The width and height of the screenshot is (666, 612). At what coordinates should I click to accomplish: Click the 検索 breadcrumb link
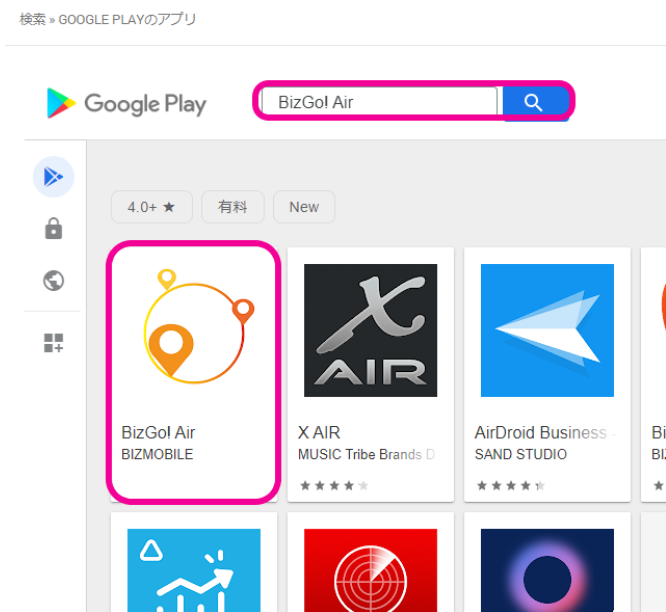(32, 20)
